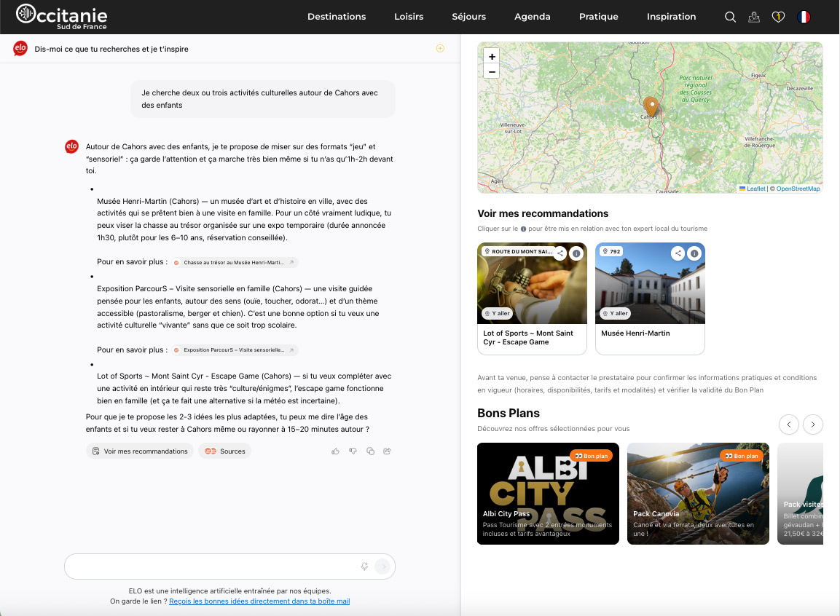This screenshot has height=616, width=840.
Task: Open the Sources button
Action: pyautogui.click(x=225, y=451)
